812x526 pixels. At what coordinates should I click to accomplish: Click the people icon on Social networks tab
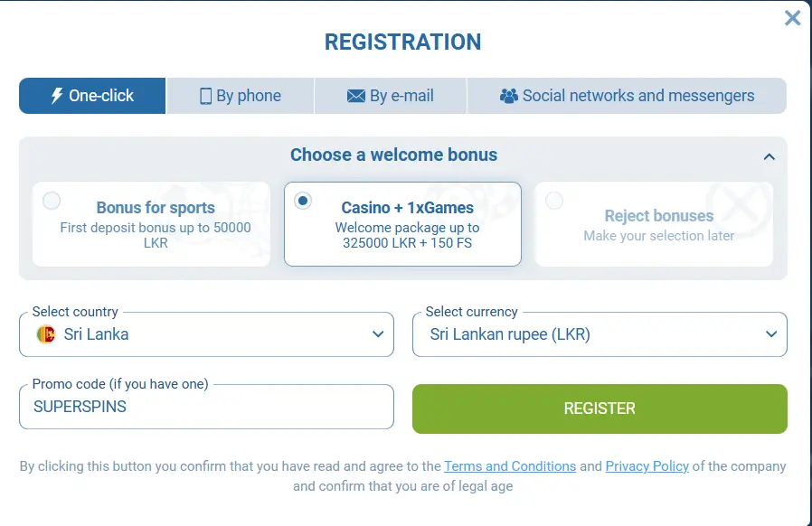(x=508, y=95)
